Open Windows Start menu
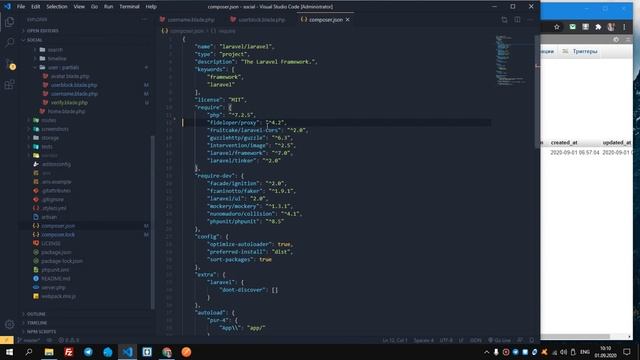 [9, 352]
